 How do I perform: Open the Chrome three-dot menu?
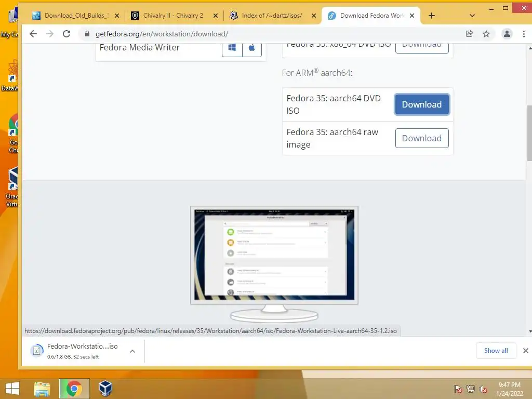pos(524,34)
